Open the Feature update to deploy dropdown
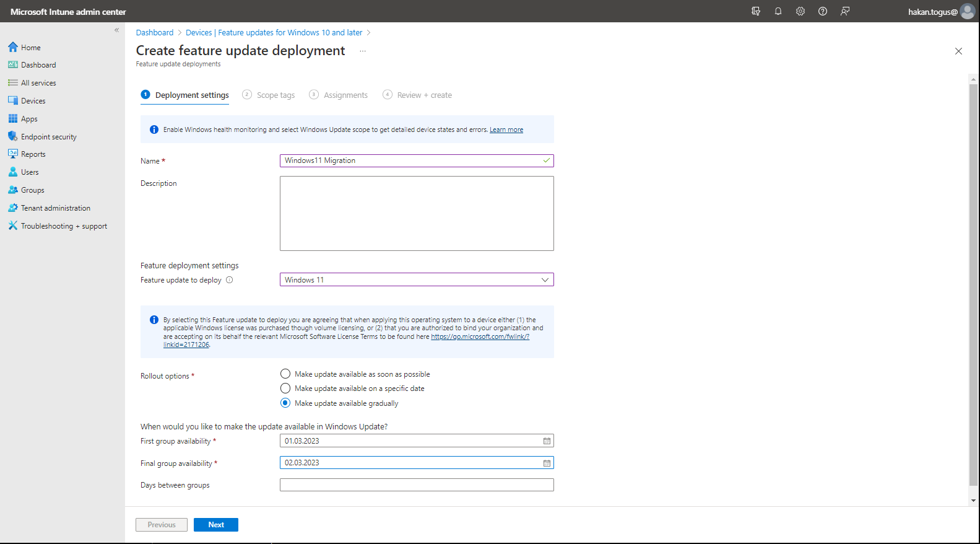 (417, 279)
